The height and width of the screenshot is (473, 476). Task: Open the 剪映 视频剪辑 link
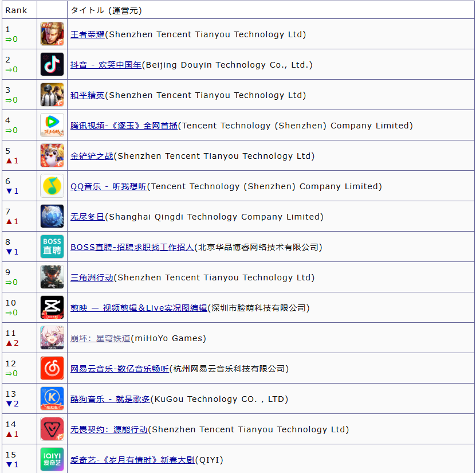(x=139, y=308)
